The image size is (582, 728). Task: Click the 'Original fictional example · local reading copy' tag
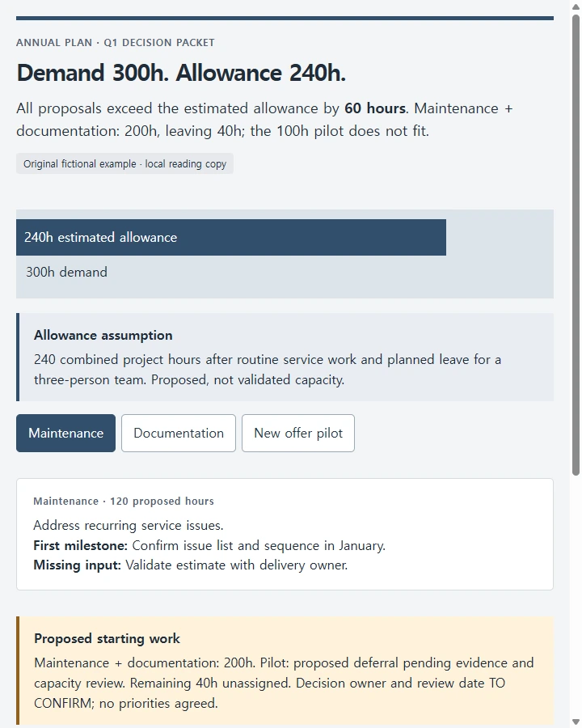pos(124,164)
